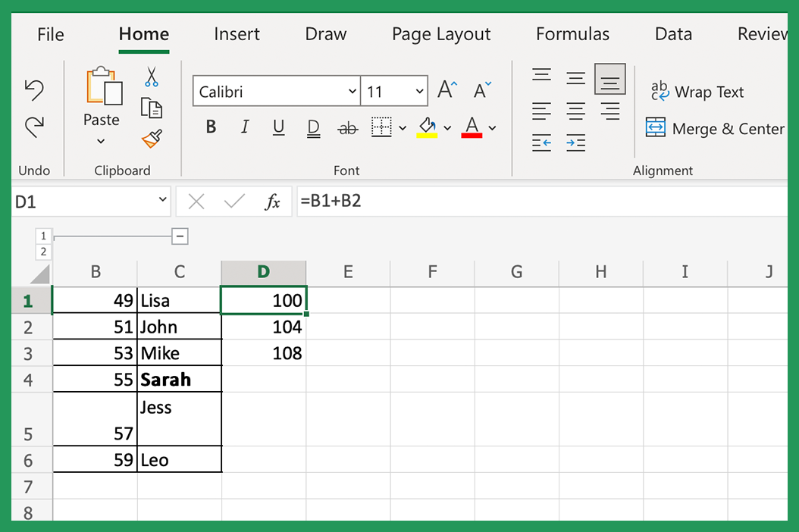This screenshot has width=799, height=532.
Task: Collapse the column group with minus button
Action: point(180,236)
